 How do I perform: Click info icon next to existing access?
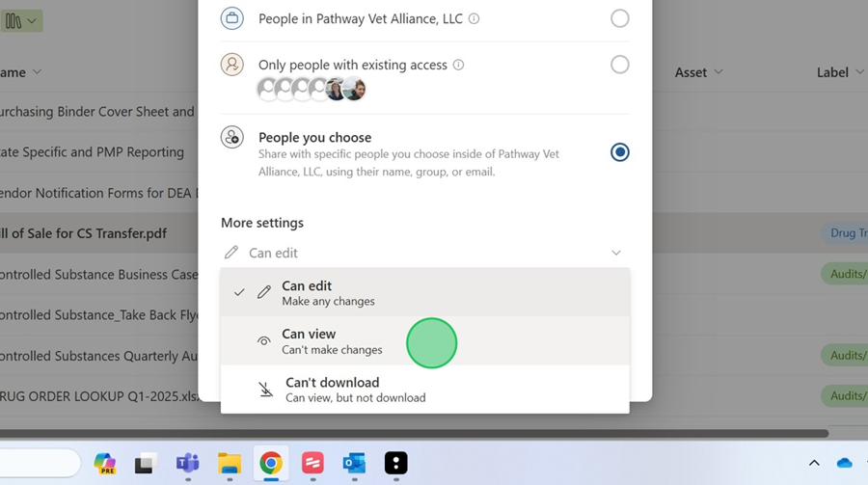(458, 66)
